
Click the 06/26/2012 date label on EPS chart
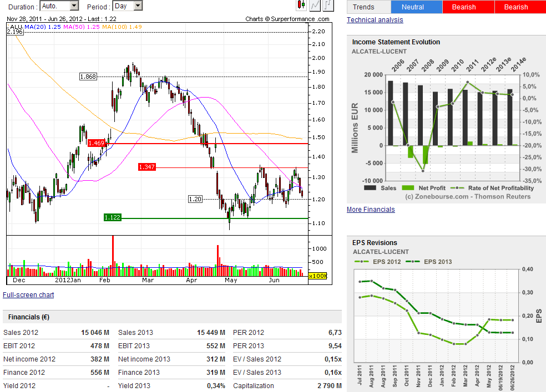pyautogui.click(x=512, y=377)
